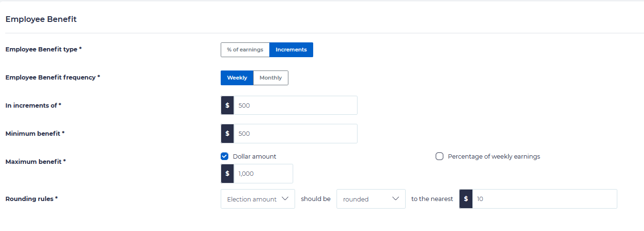644x231 pixels.
Task: Enable Percentage of weekly earnings checkbox
Action: [440, 156]
